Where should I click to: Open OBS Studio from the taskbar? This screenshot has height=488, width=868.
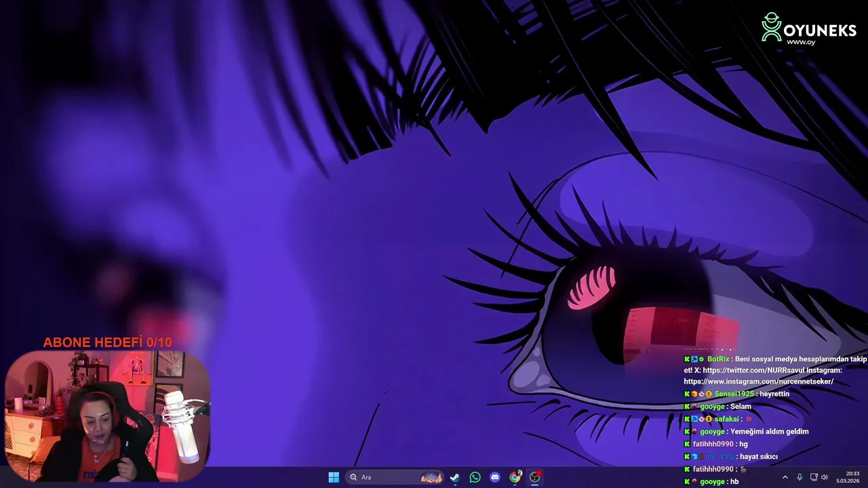(535, 477)
